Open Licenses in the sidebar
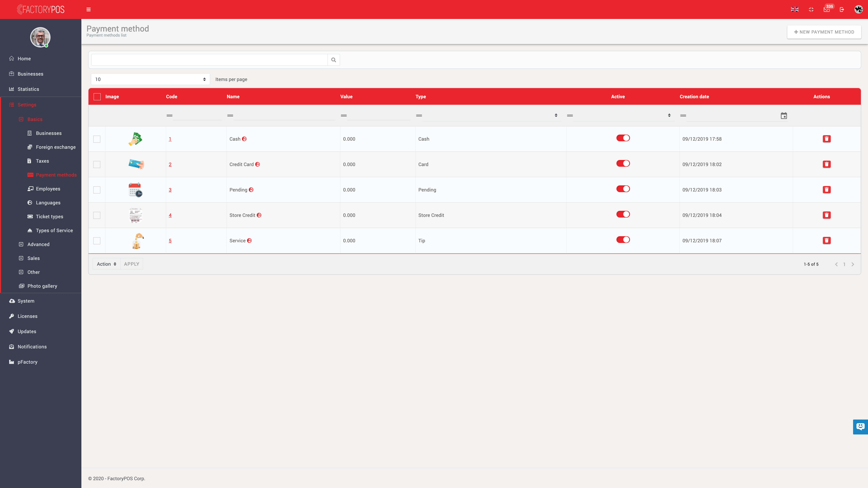The height and width of the screenshot is (488, 868). tap(27, 316)
